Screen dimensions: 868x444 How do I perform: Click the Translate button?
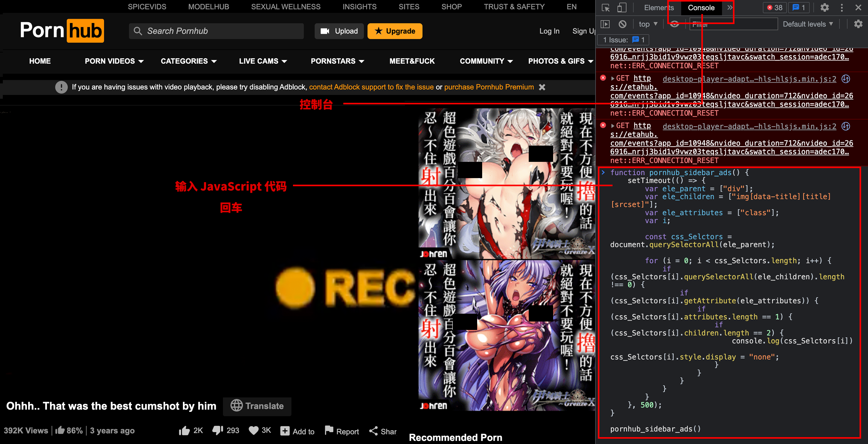coord(257,406)
